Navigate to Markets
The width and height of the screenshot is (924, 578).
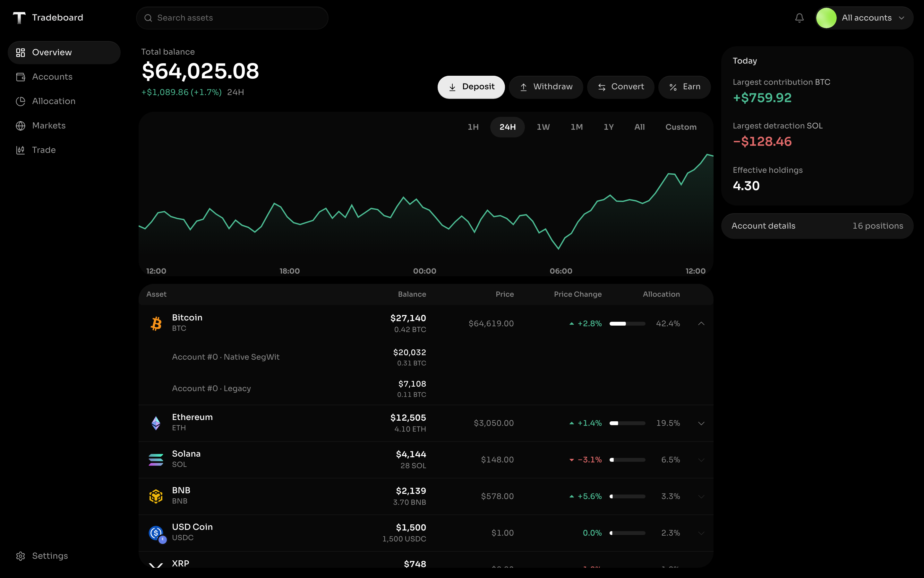[64, 126]
